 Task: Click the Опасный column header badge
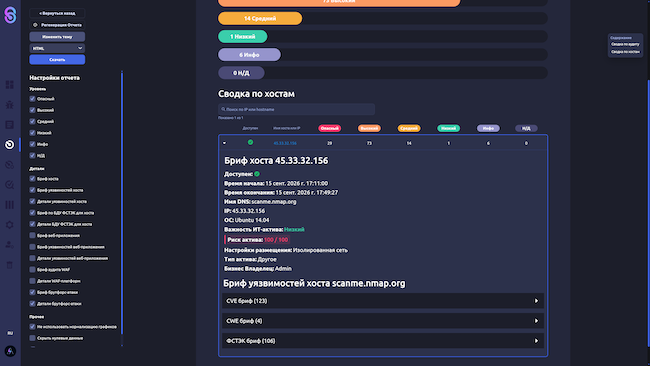tap(330, 128)
